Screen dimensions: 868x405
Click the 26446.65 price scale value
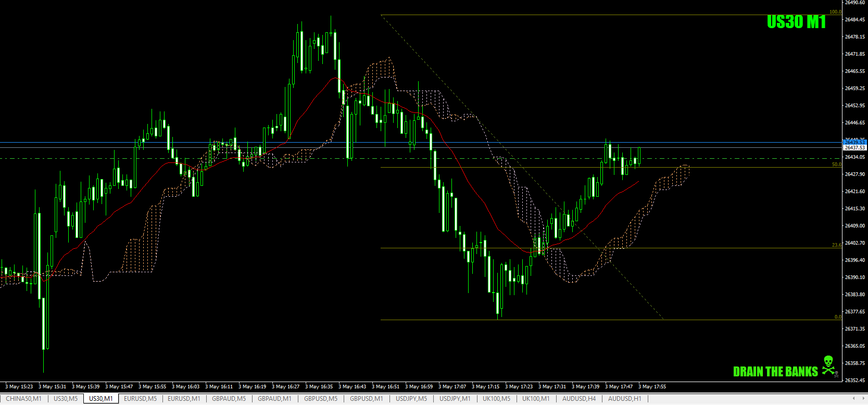[855, 123]
